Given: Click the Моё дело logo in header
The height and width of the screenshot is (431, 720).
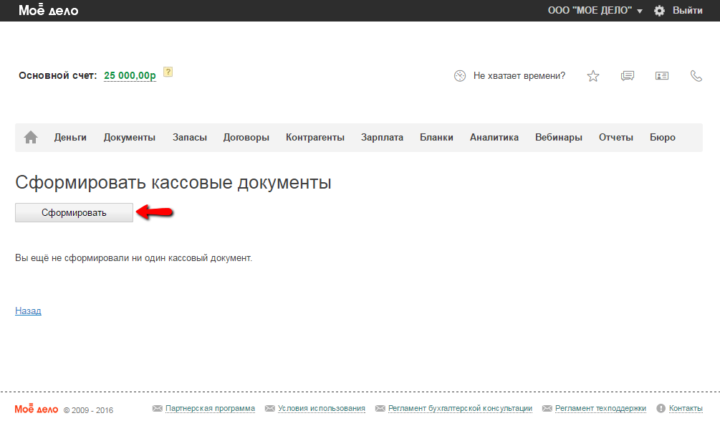Looking at the screenshot, I should (48, 10).
